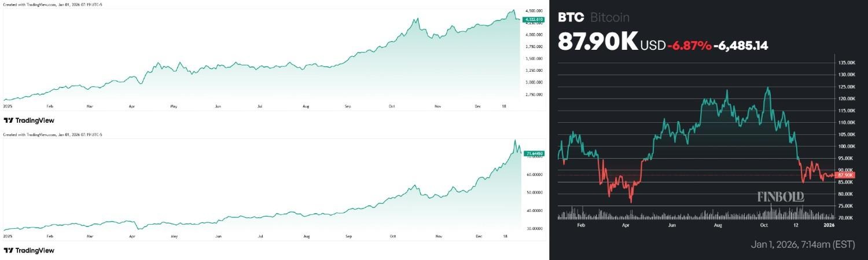Viewport: 868px width, 260px height.
Task: Click the FINBOLD watermark on the Bitcoin chart
Action: coord(781,197)
